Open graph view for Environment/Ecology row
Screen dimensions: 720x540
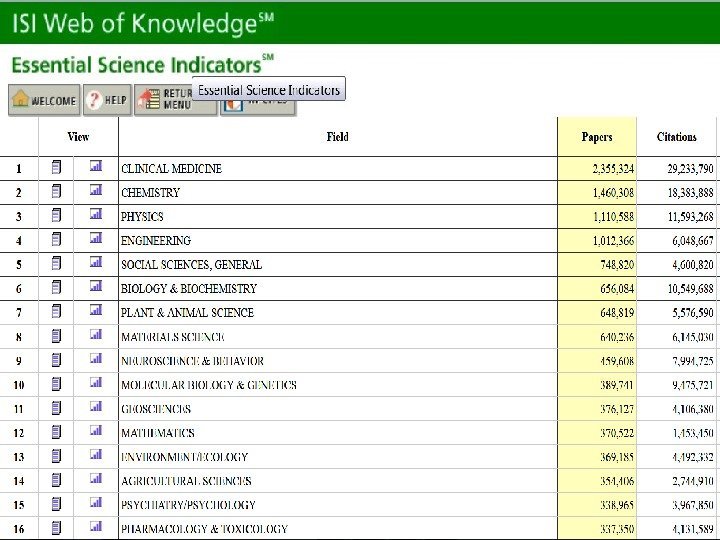click(x=96, y=454)
